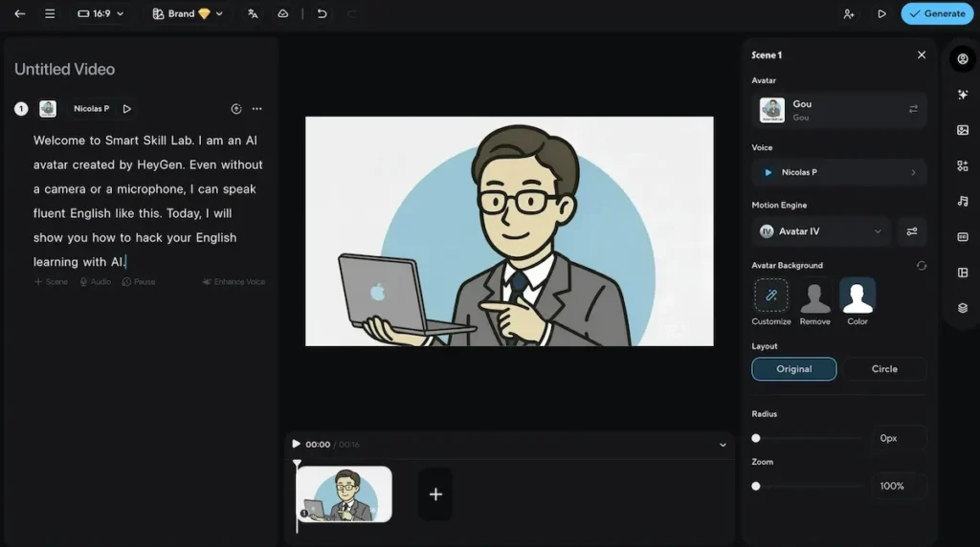Select the avatar on the canvas
Image resolution: width=980 pixels, height=547 pixels.
point(509,231)
